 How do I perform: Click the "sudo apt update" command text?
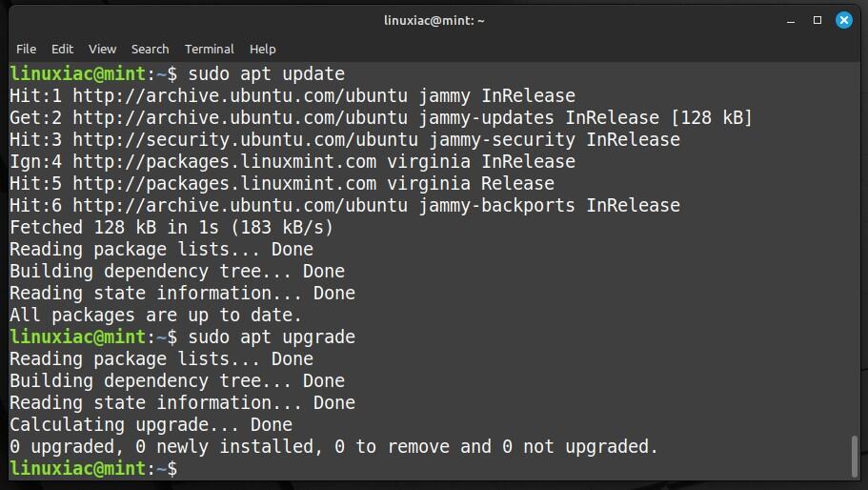pos(266,73)
